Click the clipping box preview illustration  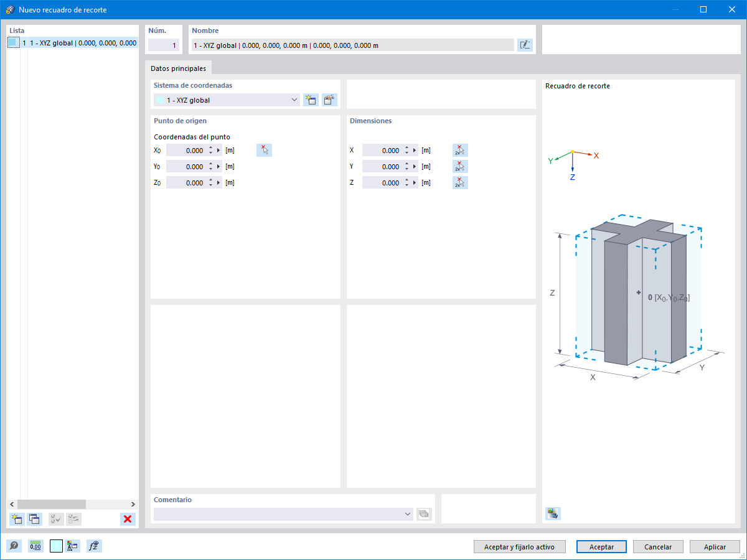[x=638, y=299]
